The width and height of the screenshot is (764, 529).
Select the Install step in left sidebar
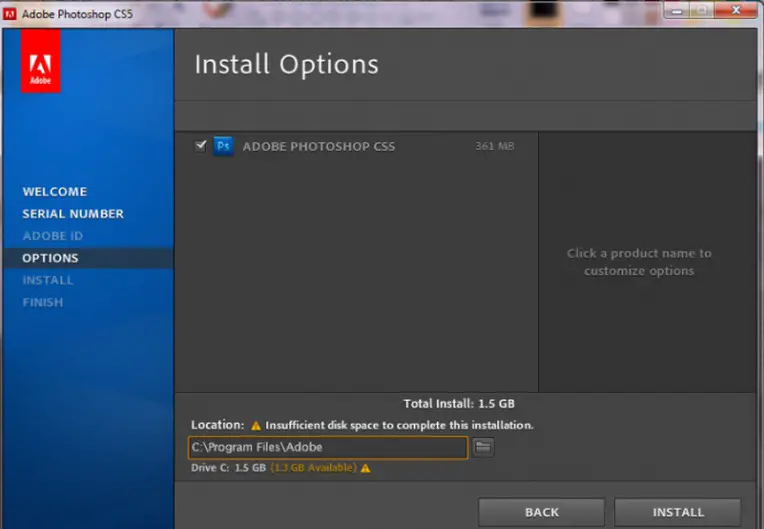(48, 280)
